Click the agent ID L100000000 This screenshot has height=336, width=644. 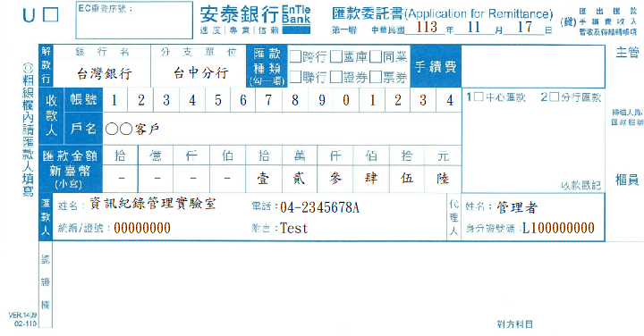tap(558, 228)
